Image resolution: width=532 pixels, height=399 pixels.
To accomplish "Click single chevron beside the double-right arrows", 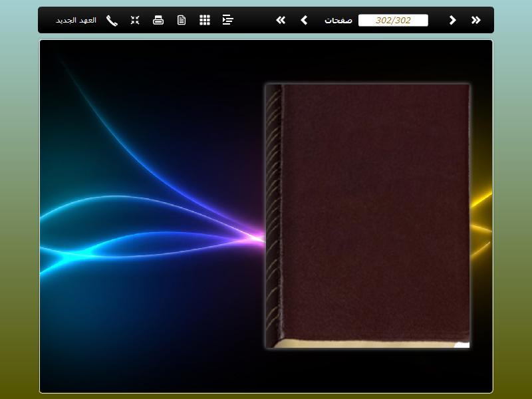I will tap(452, 20).
